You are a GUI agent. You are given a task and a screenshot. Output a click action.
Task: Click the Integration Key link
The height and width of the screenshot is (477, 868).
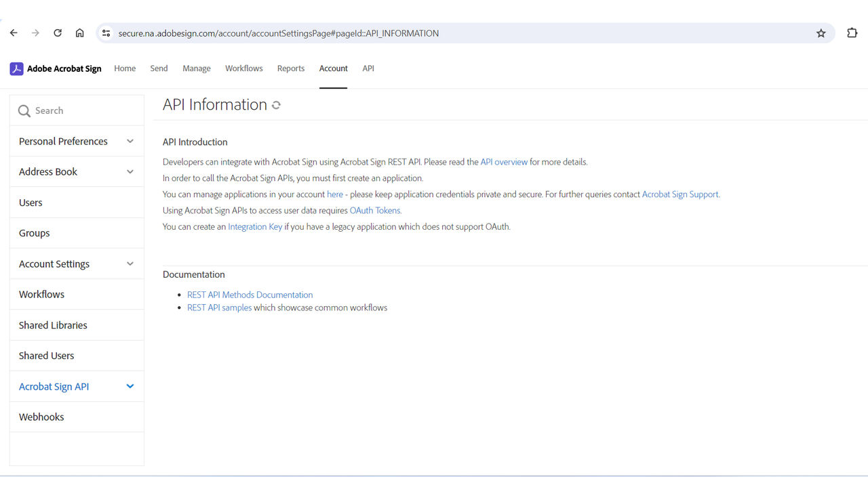255,227
